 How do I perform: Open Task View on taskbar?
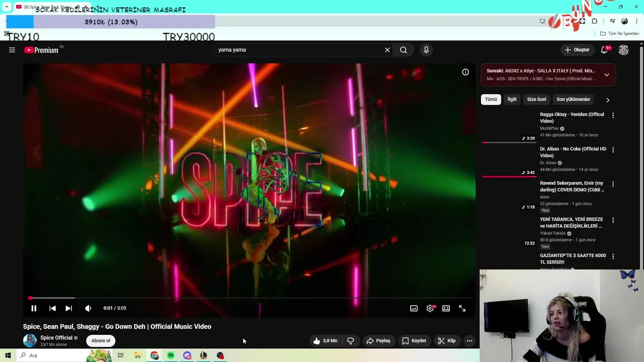coord(120,355)
